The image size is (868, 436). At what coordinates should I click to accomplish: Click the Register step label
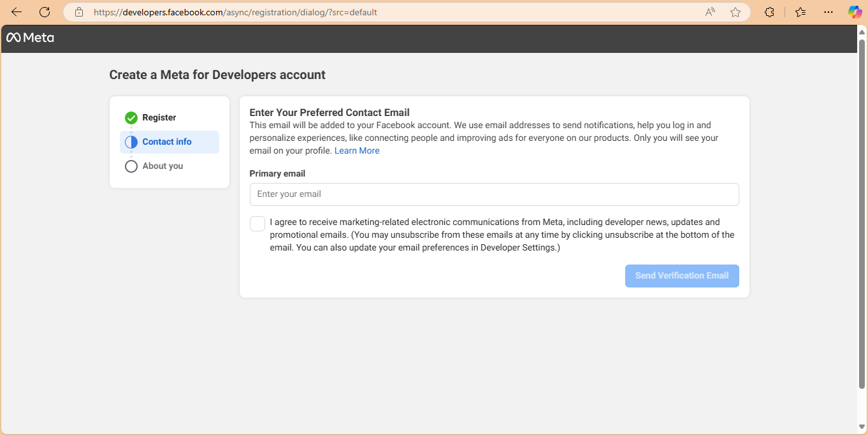159,117
